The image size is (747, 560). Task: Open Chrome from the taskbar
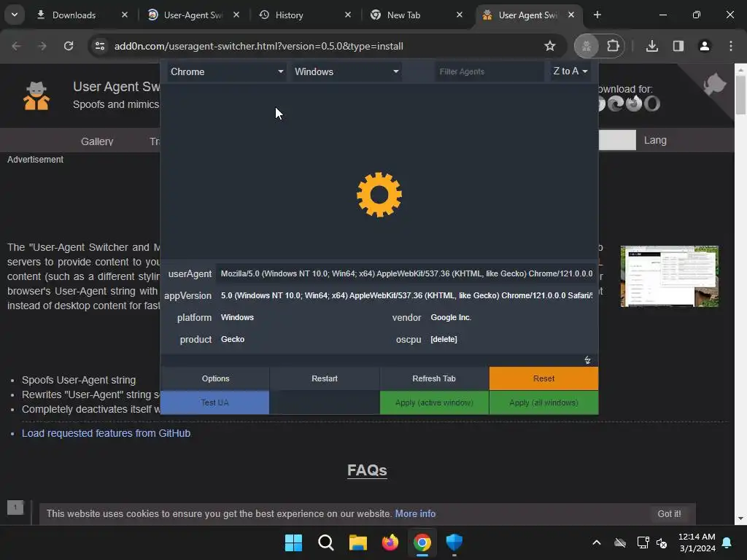click(422, 542)
